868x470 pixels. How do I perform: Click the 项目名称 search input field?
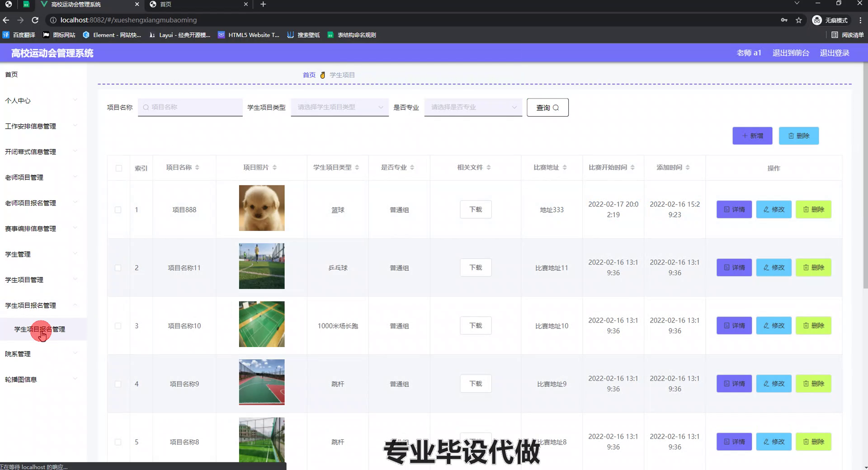(x=190, y=107)
